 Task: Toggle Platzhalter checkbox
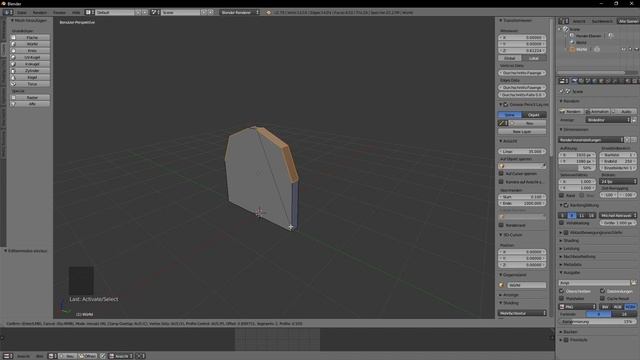point(562,298)
